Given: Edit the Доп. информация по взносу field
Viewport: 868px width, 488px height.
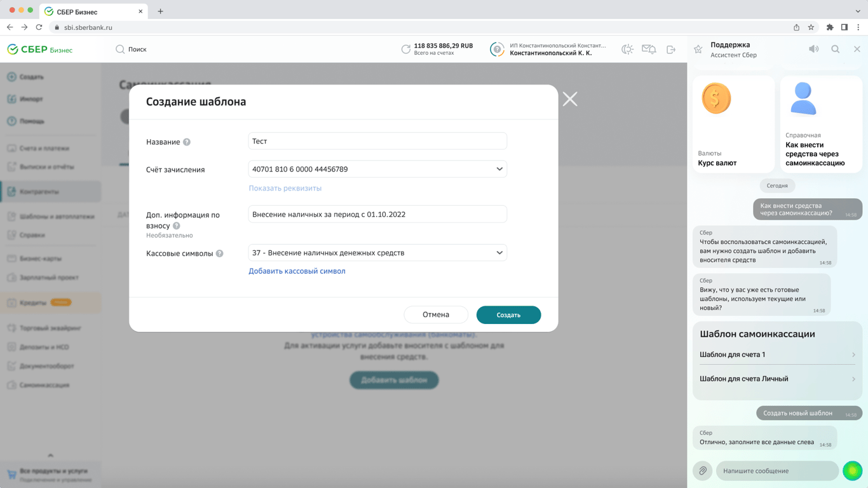Looking at the screenshot, I should click(377, 214).
